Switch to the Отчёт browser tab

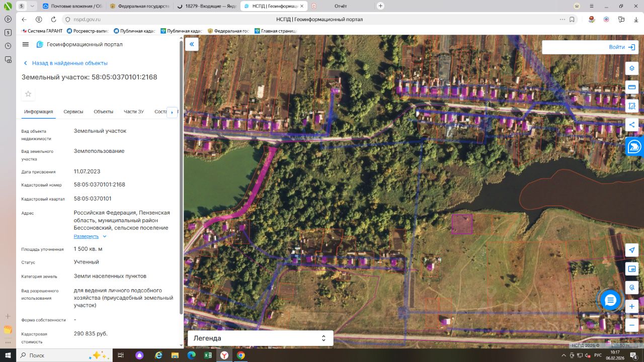(x=341, y=6)
